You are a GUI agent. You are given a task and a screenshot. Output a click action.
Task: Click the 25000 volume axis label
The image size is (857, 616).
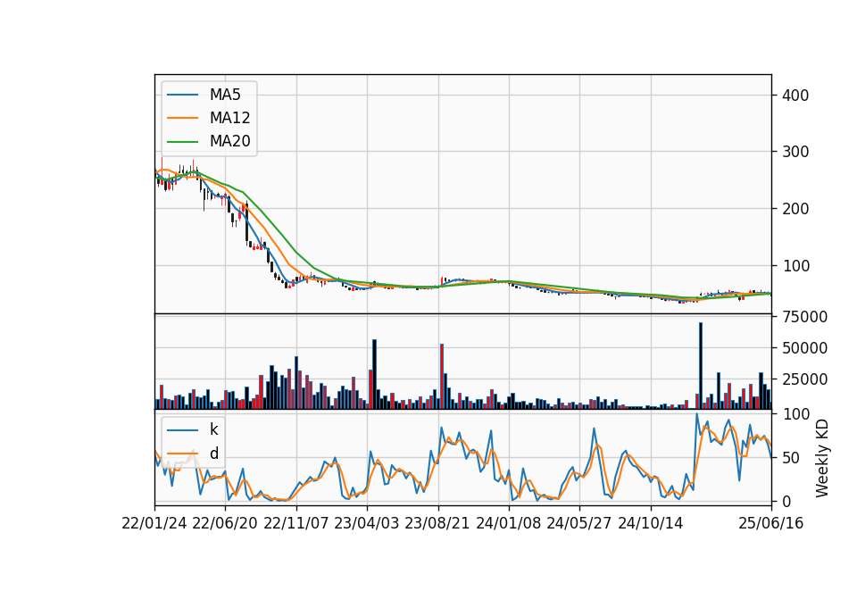click(804, 379)
